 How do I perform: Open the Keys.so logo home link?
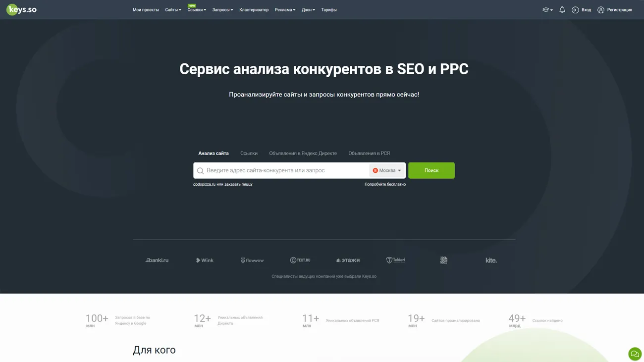tap(21, 9)
